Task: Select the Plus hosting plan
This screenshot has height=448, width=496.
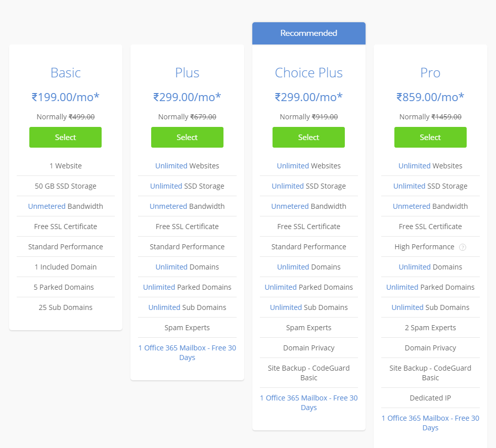Action: 187,138
